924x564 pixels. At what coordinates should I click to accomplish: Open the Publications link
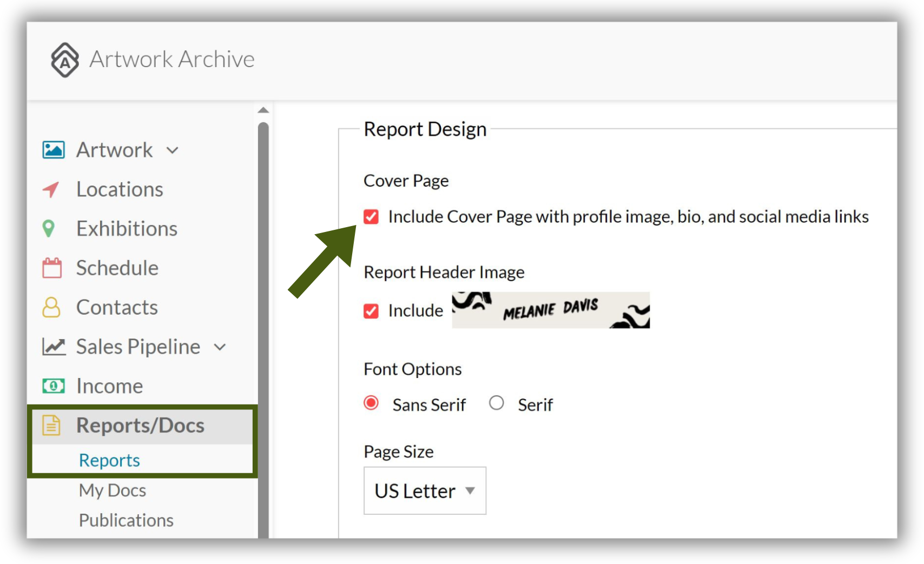[x=126, y=520]
